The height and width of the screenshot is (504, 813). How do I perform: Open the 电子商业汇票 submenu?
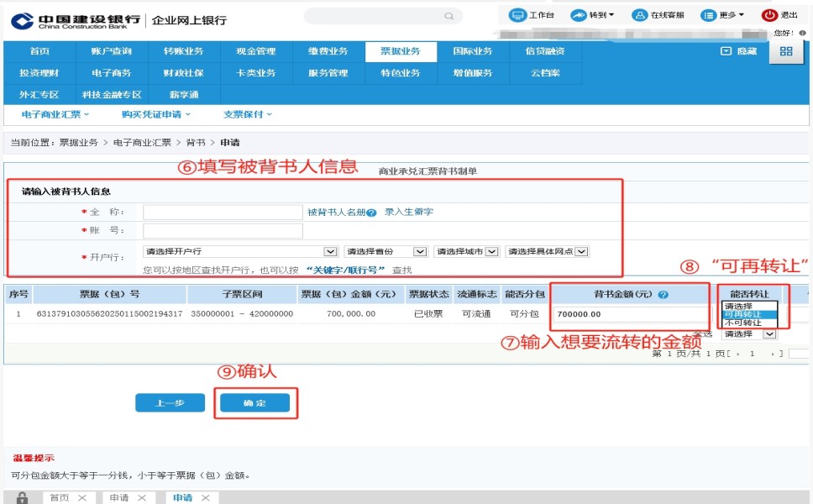click(55, 114)
